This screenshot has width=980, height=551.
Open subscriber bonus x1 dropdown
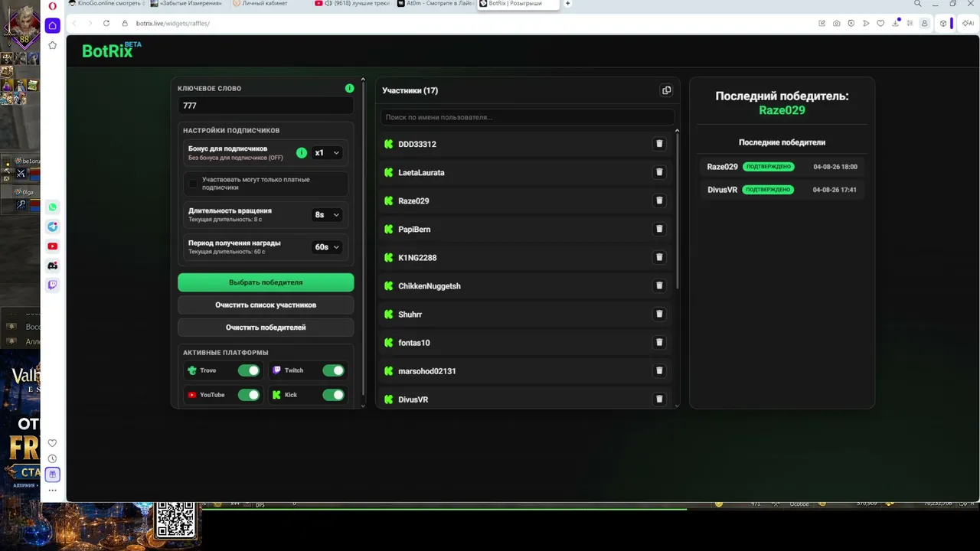[327, 152]
